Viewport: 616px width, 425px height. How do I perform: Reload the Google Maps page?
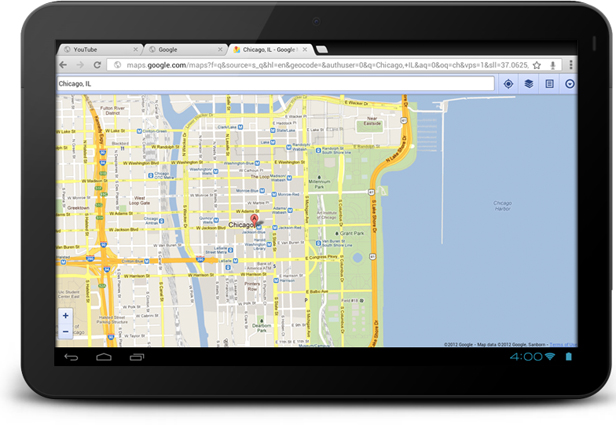pyautogui.click(x=97, y=65)
